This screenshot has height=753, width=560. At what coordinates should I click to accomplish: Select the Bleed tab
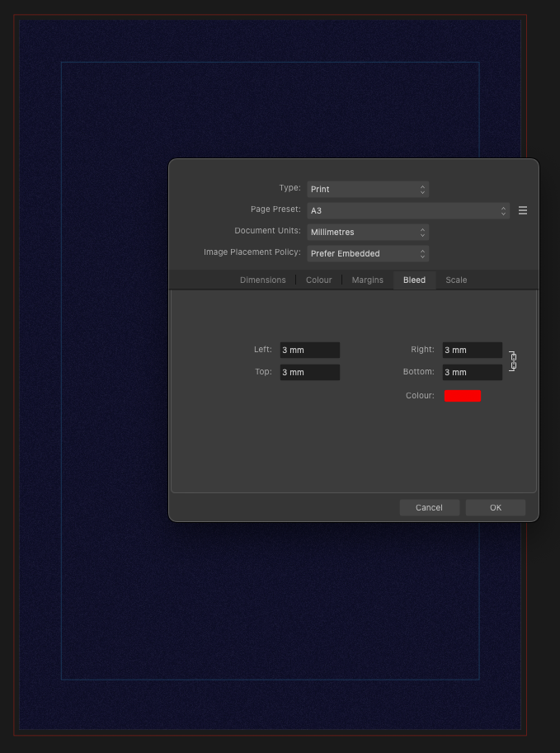tap(414, 280)
